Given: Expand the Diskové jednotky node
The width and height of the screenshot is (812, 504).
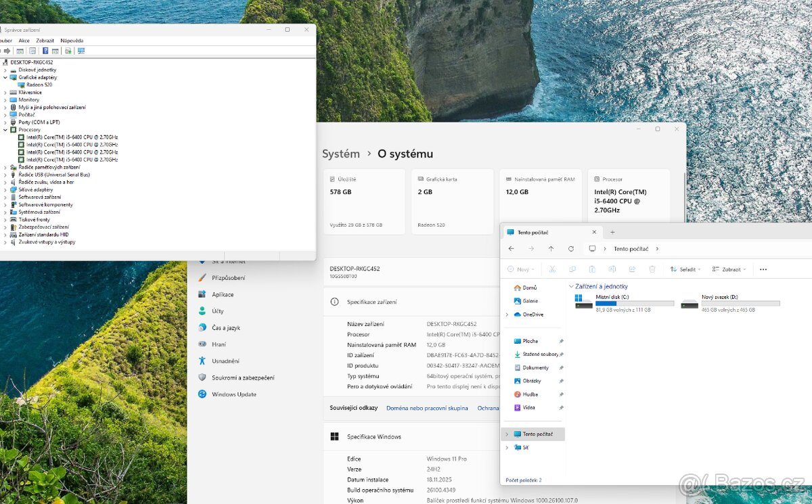Looking at the screenshot, I should pos(5,70).
